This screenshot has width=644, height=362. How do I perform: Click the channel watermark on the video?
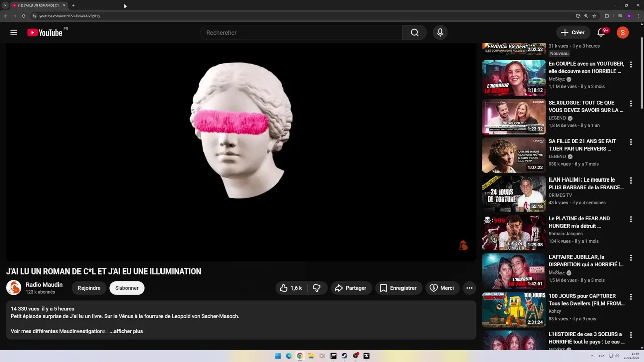(x=463, y=245)
